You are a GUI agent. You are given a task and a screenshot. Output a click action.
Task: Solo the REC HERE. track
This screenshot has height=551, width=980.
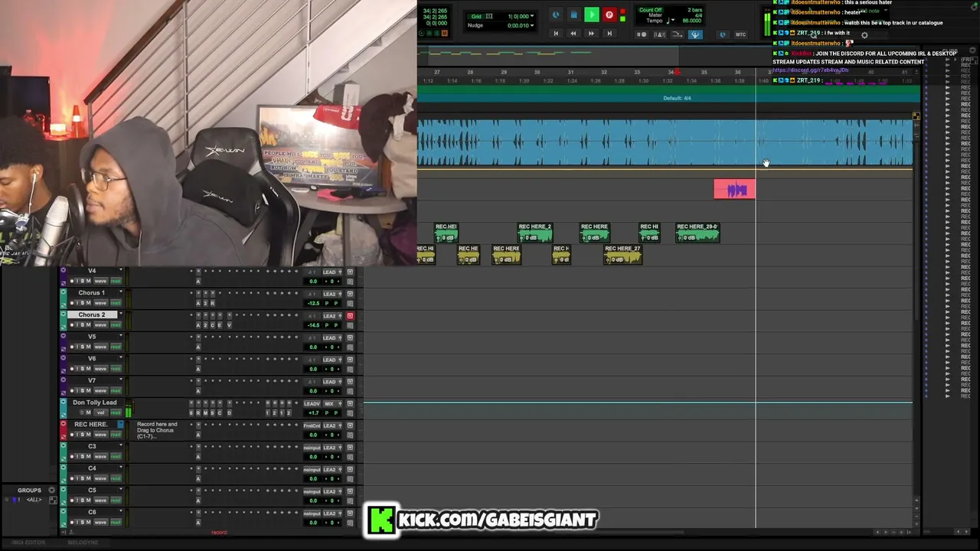83,435
